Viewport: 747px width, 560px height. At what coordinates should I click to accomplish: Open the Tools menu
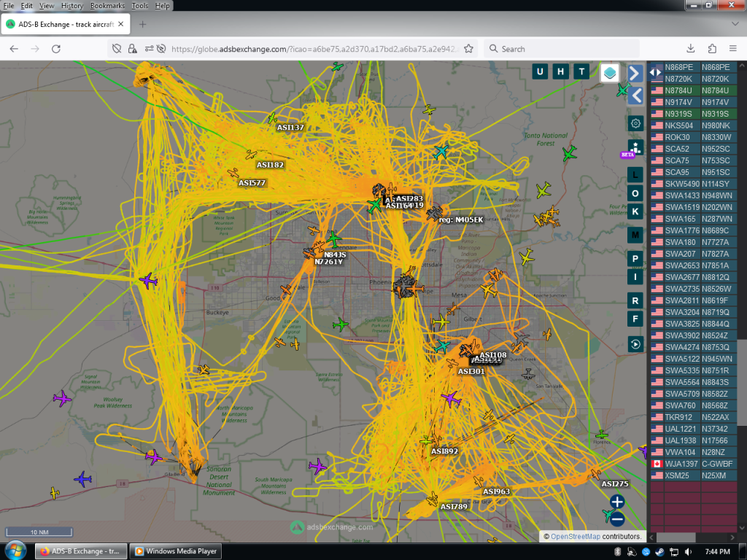click(x=139, y=6)
